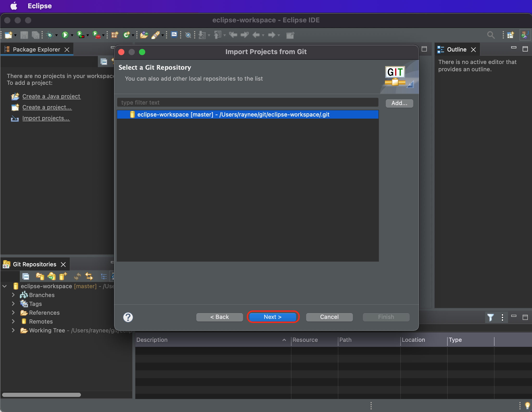Collapse the eclipse-workspace repository node
Viewport: 532px width, 412px height.
coord(5,286)
